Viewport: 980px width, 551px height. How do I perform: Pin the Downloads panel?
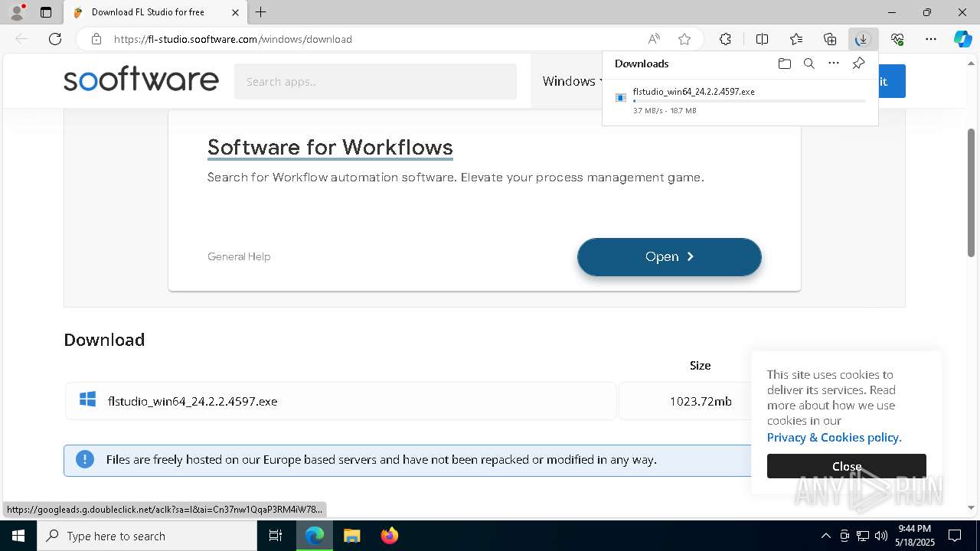[x=858, y=64]
